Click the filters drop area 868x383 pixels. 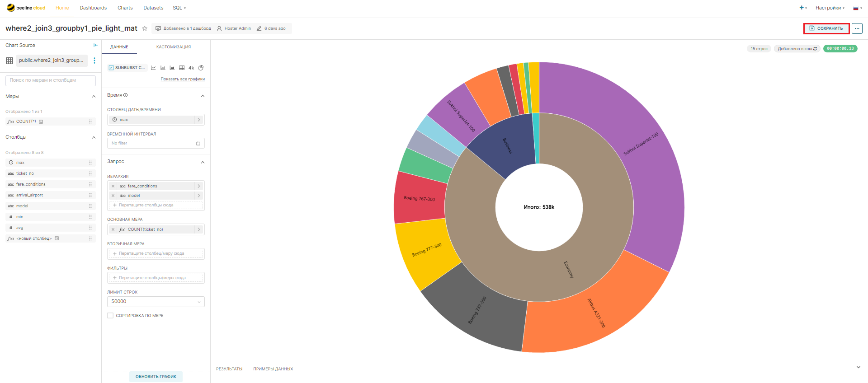(x=156, y=278)
